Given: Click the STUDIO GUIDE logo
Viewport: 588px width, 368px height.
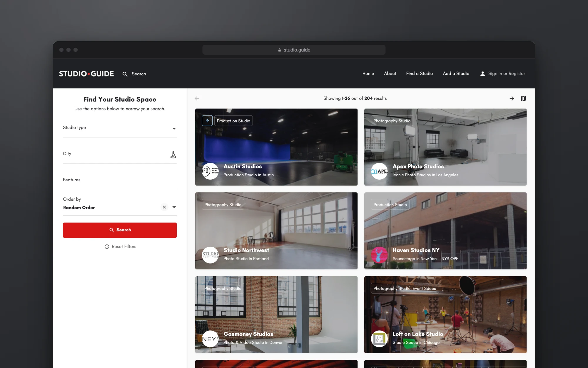Looking at the screenshot, I should point(86,74).
